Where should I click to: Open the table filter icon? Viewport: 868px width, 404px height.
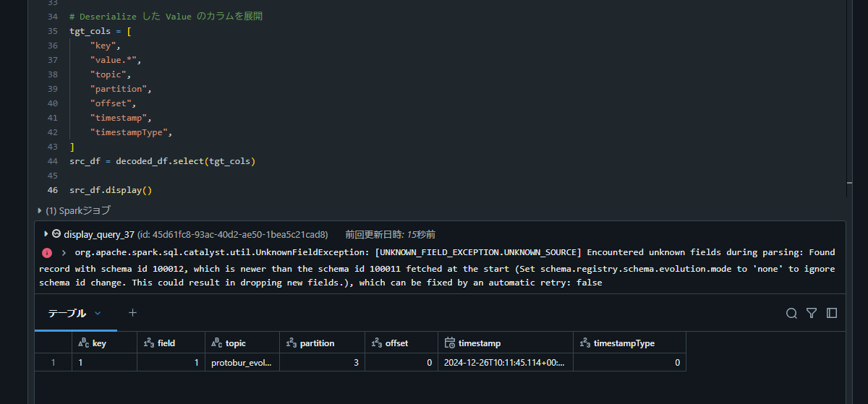(812, 313)
